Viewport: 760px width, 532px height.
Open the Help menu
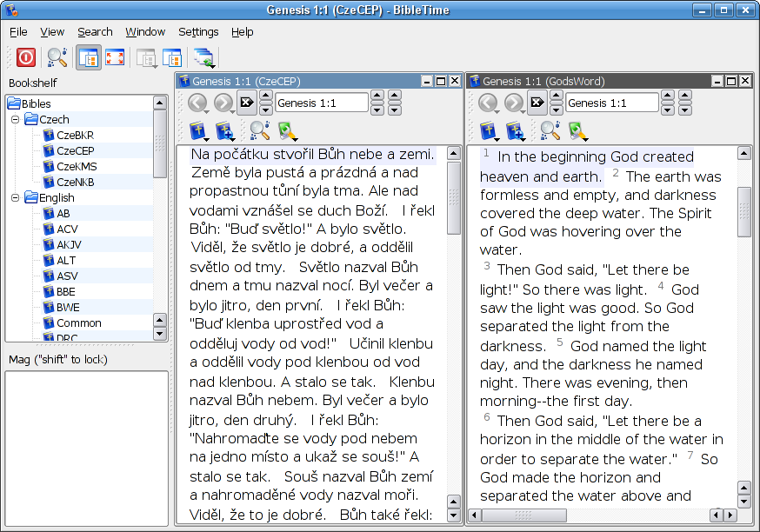[243, 32]
